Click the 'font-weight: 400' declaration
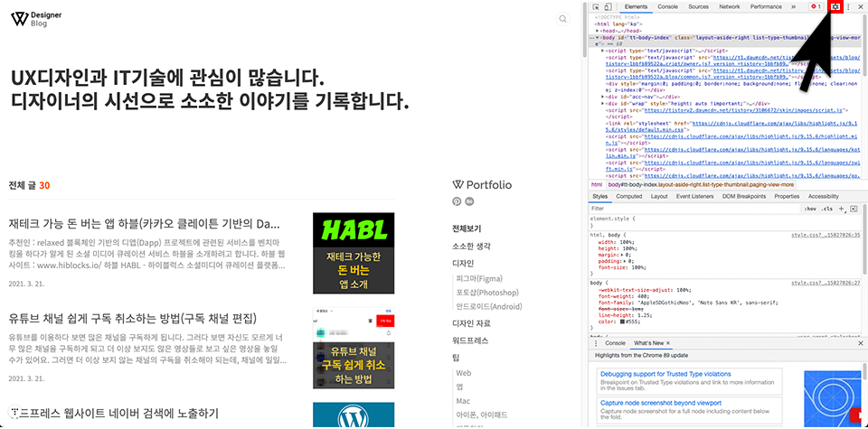 [622, 297]
